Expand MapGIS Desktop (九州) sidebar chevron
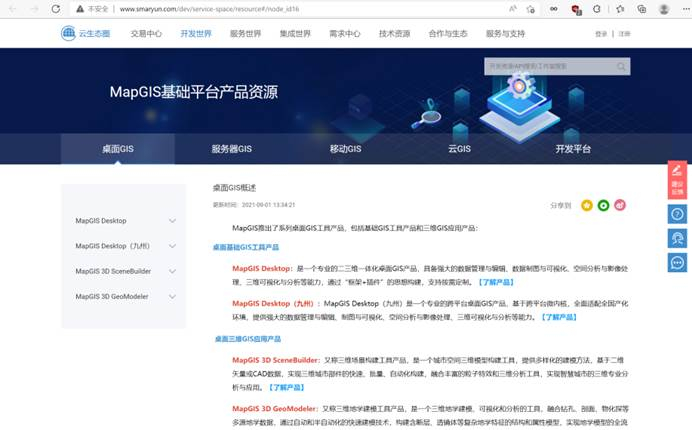This screenshot has height=430, width=692. coord(173,246)
